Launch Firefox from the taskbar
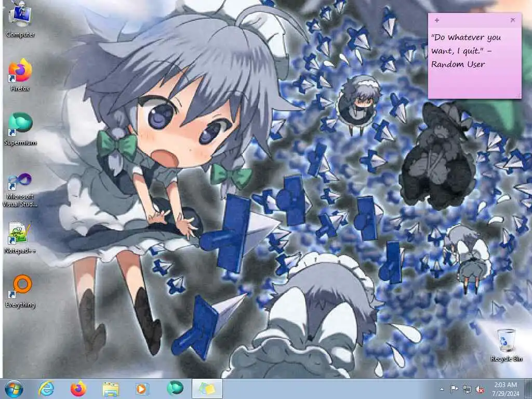Viewport: 532px width, 399px height. tap(78, 389)
